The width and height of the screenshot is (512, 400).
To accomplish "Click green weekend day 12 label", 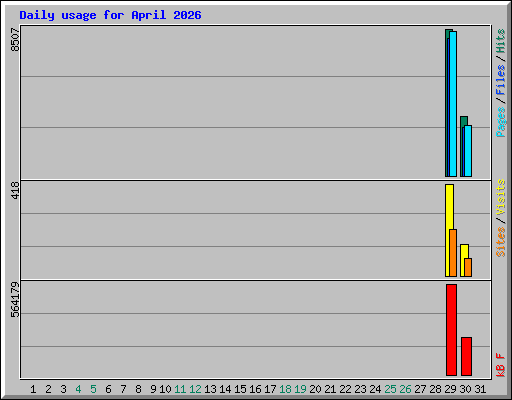I will pyautogui.click(x=195, y=389).
